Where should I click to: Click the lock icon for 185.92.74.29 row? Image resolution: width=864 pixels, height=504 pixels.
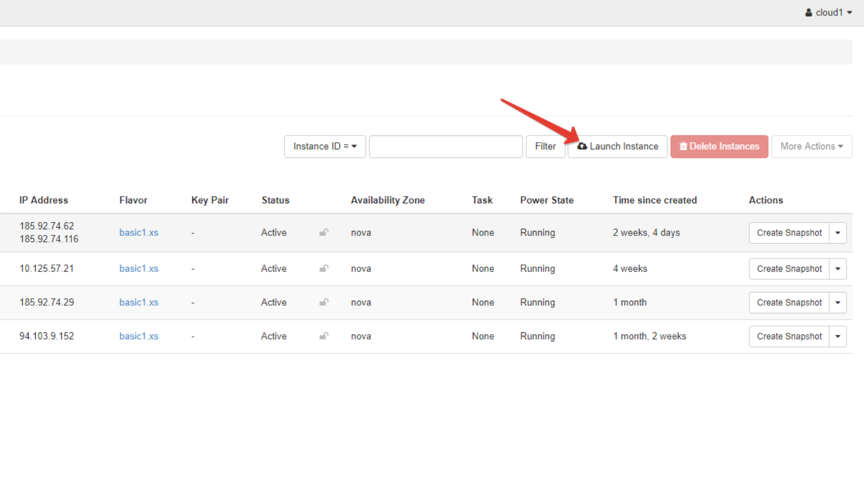[323, 303]
